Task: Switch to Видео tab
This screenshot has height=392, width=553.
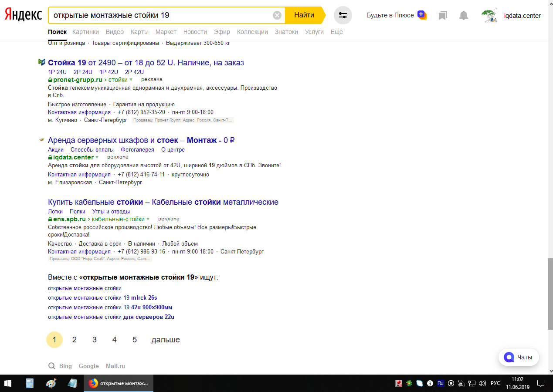Action: tap(115, 32)
